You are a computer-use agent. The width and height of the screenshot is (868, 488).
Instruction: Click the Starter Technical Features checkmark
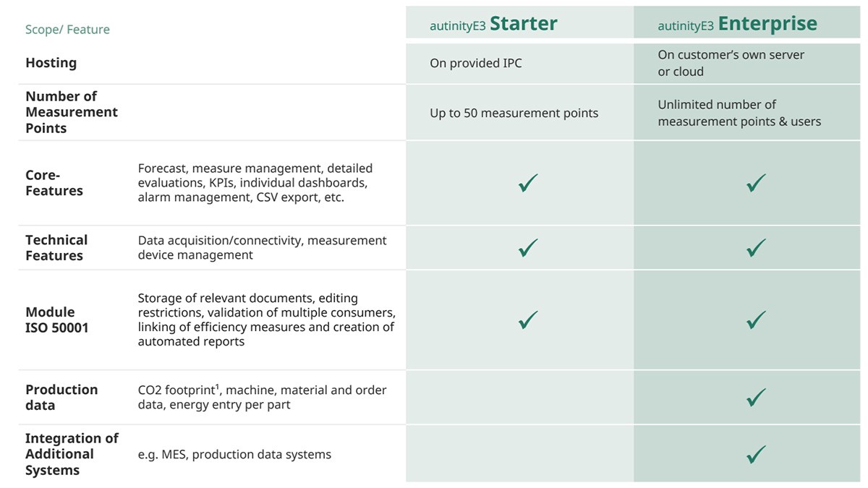point(528,248)
